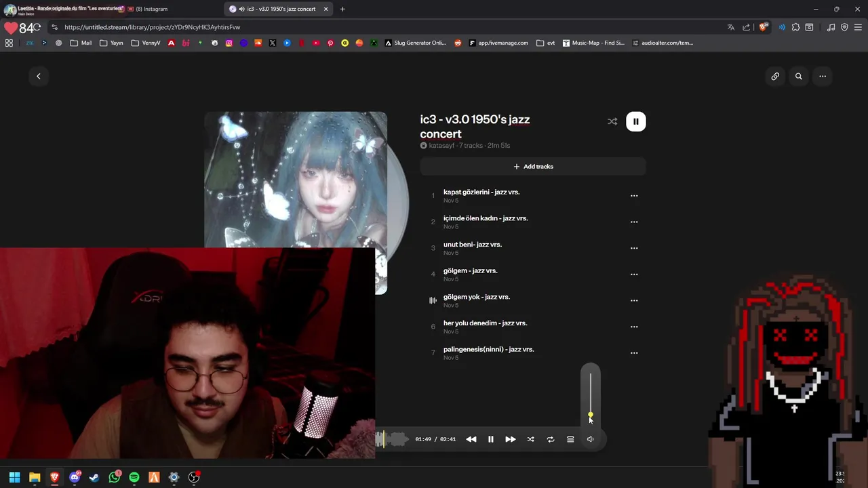Click the Add tracks button
This screenshot has height=488, width=868.
pyautogui.click(x=533, y=166)
